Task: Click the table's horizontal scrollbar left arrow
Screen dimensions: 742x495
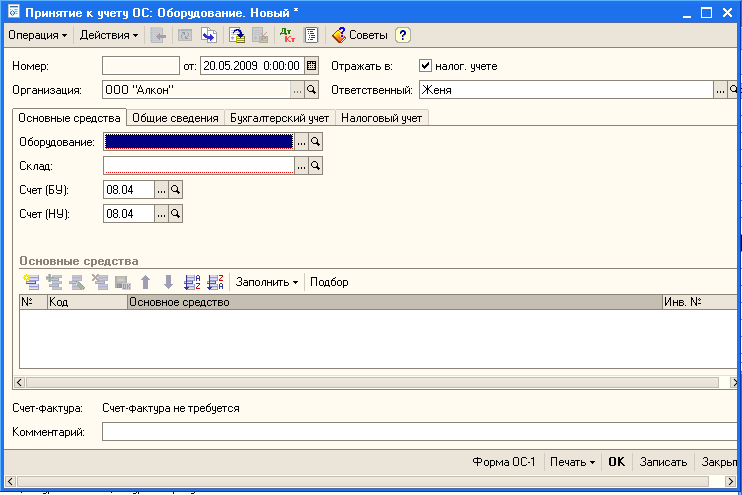Action: 19,382
